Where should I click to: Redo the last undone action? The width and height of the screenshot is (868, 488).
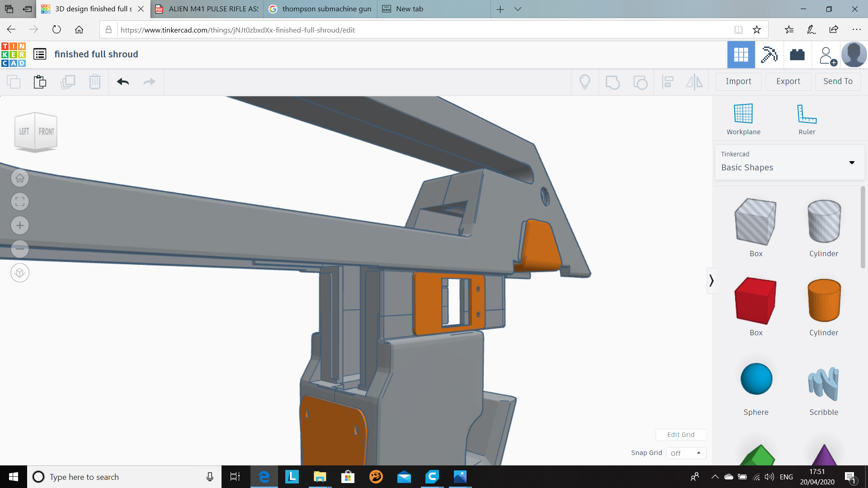click(x=149, y=82)
